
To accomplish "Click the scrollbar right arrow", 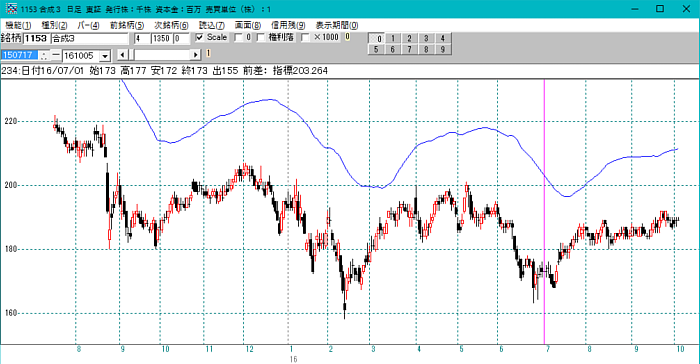I will 196,55.
